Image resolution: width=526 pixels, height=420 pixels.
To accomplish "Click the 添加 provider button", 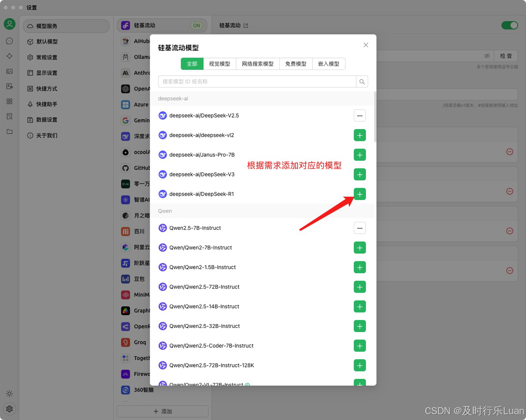I will point(162,411).
